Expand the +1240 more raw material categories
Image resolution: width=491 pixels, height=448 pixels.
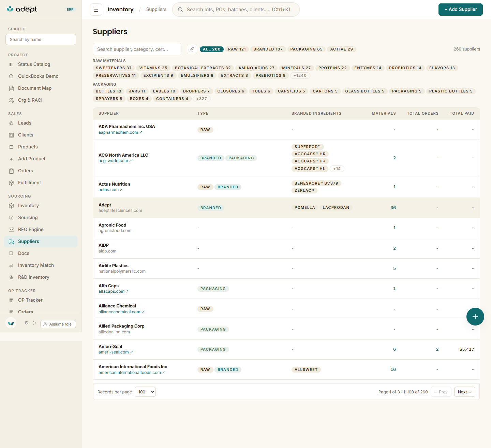tap(300, 75)
